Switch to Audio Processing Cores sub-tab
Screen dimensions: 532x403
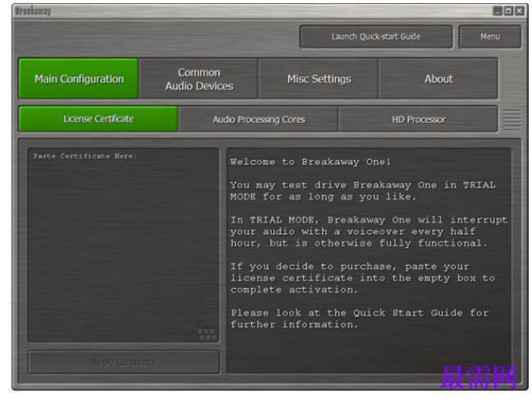[259, 119]
